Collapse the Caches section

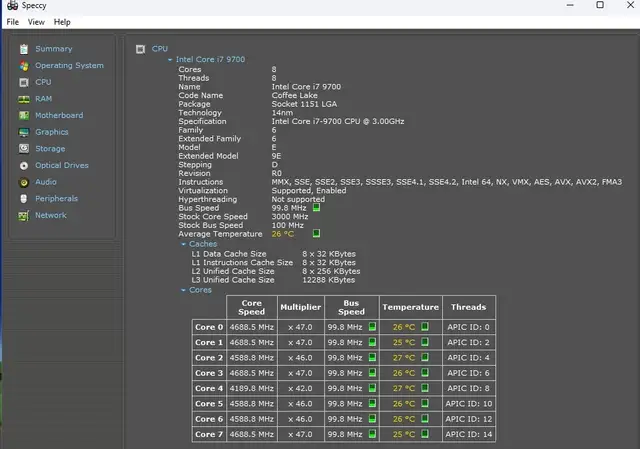pos(183,244)
